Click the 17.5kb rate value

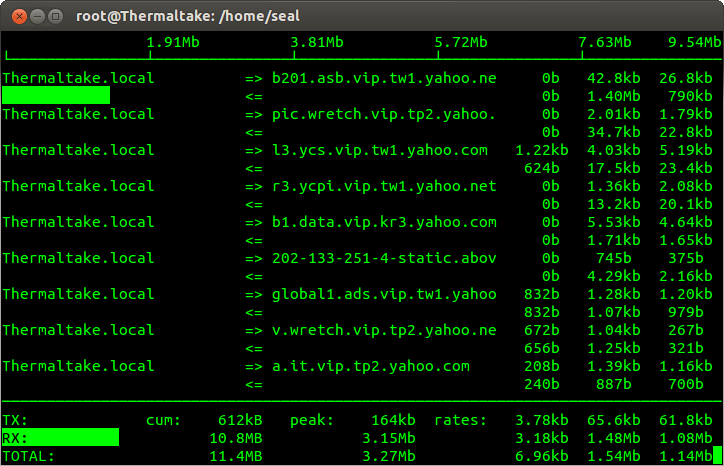point(614,169)
